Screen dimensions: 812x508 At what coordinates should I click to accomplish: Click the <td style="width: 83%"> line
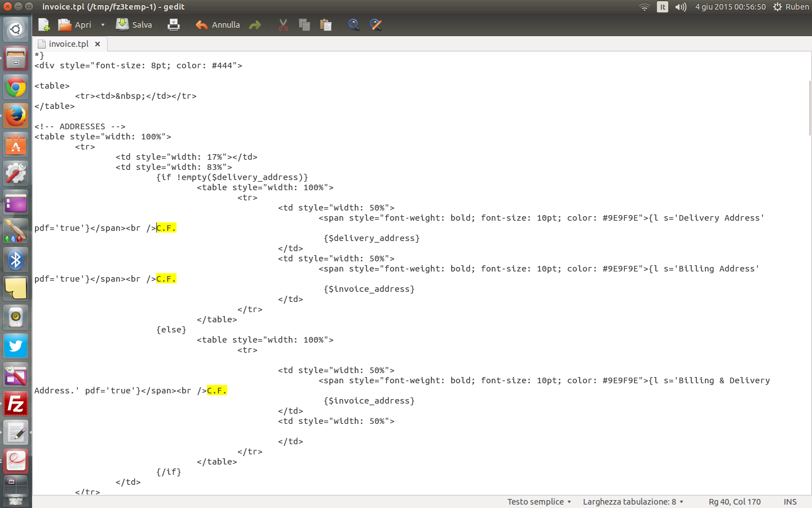coord(174,167)
